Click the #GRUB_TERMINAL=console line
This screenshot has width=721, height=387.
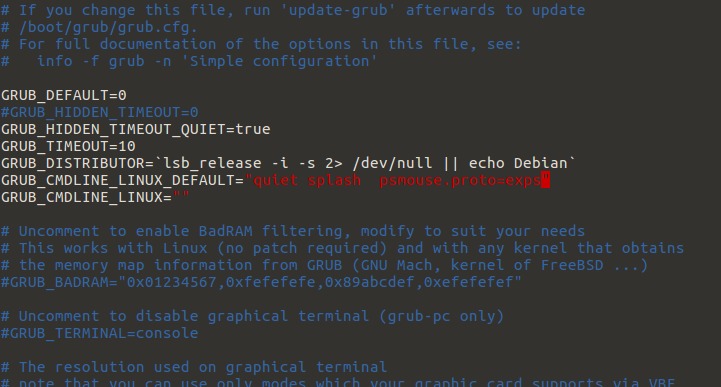click(99, 333)
